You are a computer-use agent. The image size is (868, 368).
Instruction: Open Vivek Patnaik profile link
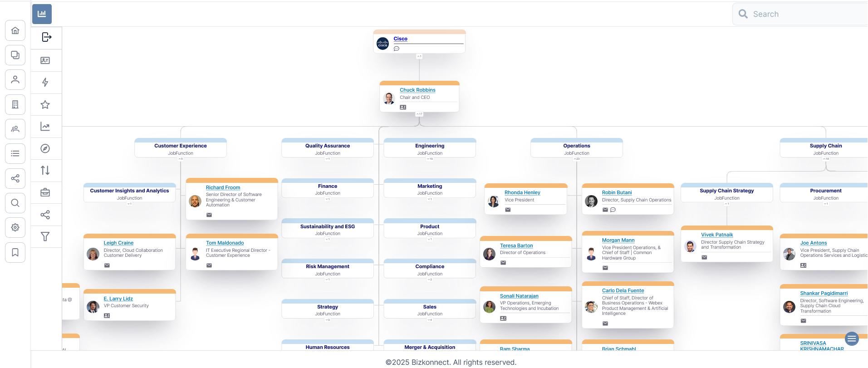point(717,235)
